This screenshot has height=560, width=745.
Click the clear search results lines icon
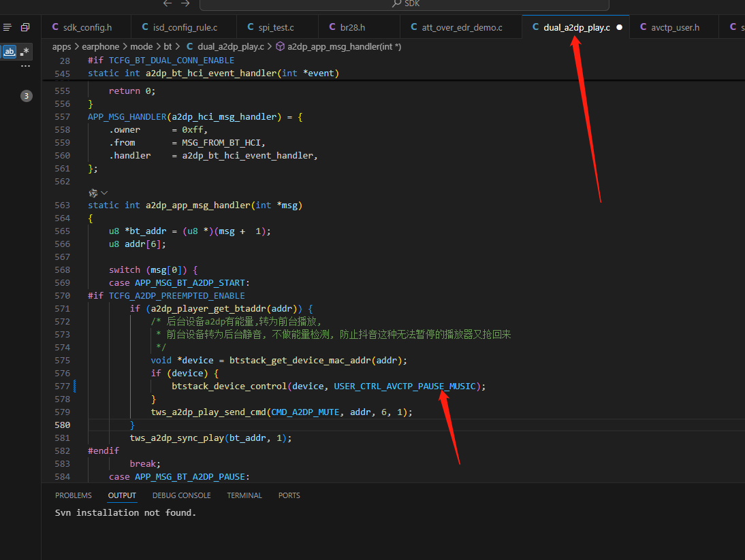coord(7,27)
